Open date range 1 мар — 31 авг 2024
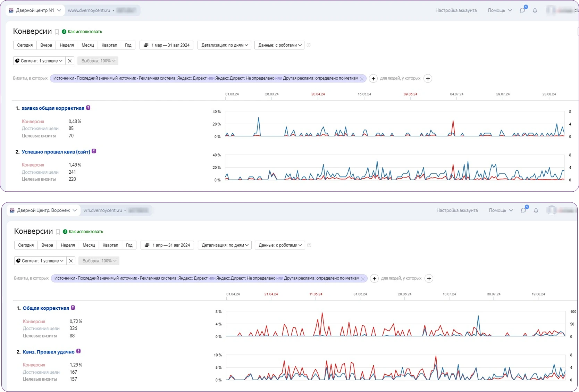 [167, 45]
